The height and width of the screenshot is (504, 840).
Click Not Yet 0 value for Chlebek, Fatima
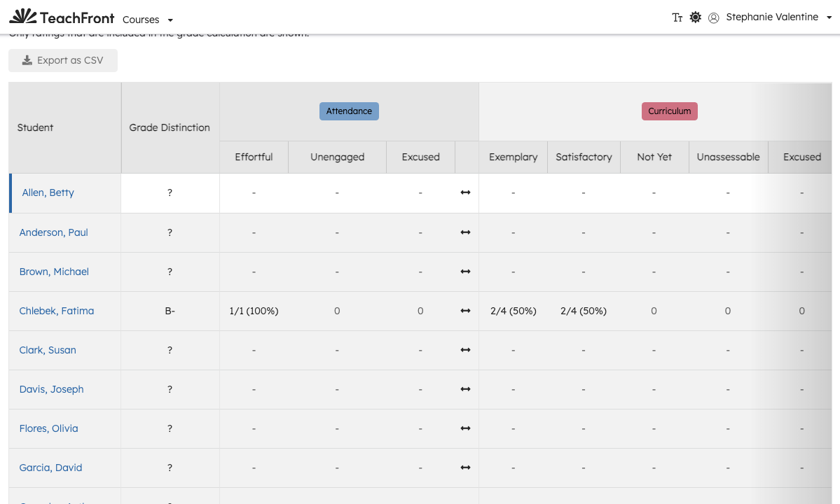(x=654, y=311)
